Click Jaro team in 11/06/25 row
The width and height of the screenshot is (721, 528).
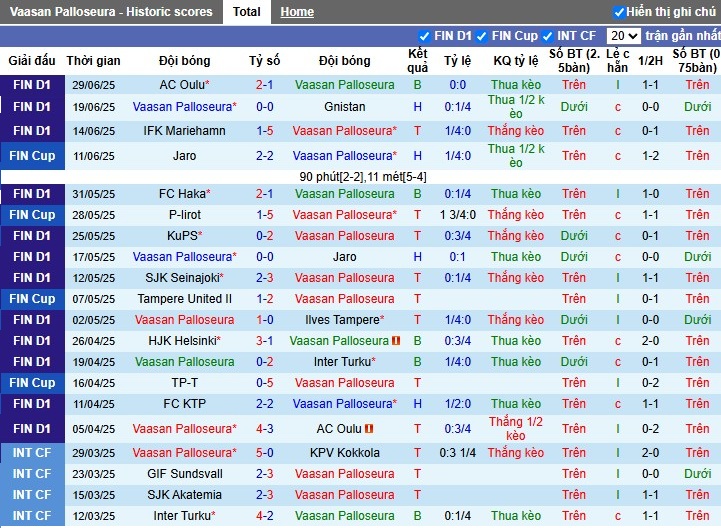click(184, 156)
